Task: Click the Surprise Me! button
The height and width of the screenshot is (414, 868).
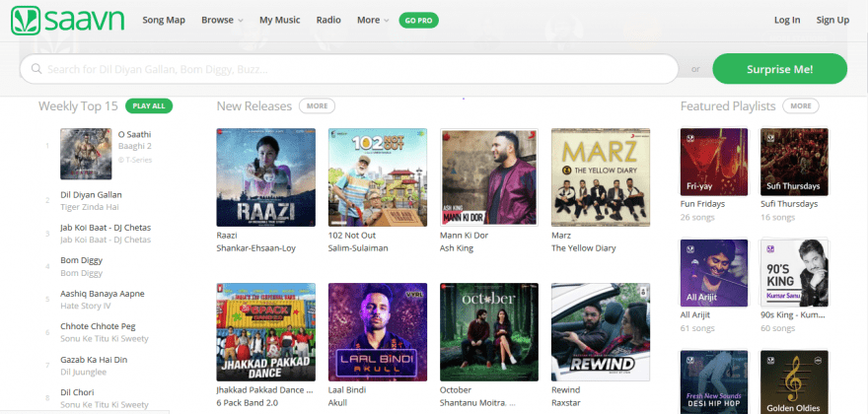Action: (x=779, y=69)
